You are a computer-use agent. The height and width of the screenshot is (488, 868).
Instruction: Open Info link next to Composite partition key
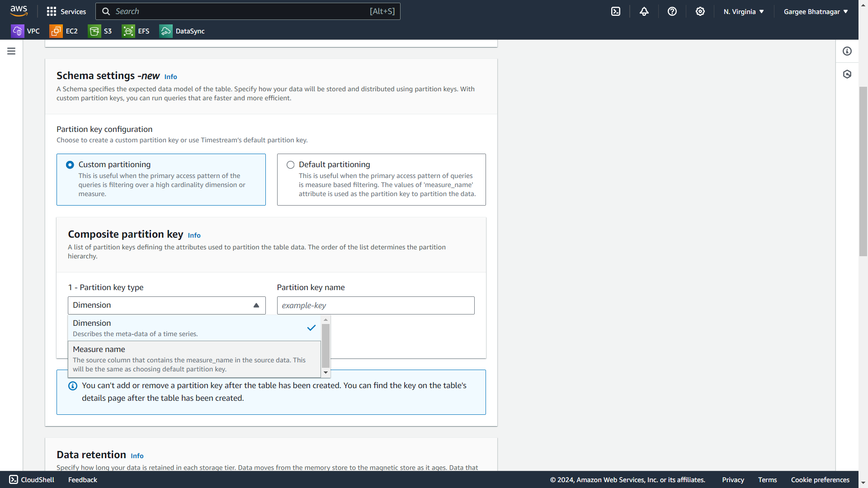(194, 235)
